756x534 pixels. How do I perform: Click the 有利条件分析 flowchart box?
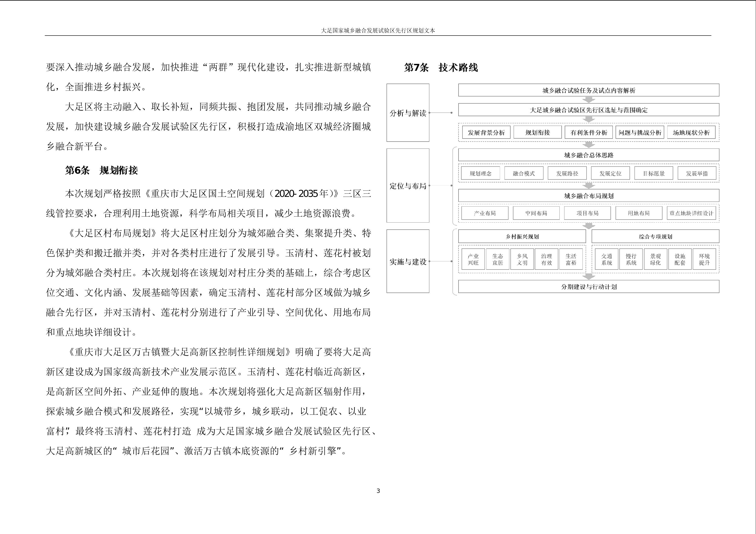pos(588,132)
